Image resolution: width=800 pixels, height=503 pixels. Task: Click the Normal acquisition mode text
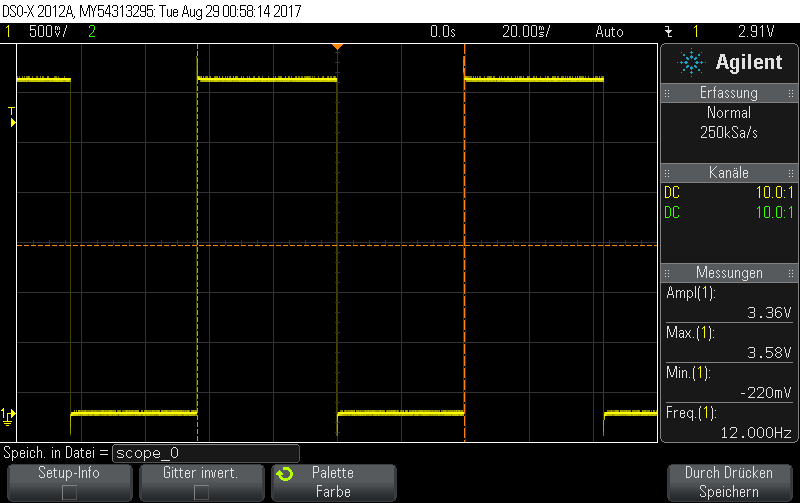729,112
